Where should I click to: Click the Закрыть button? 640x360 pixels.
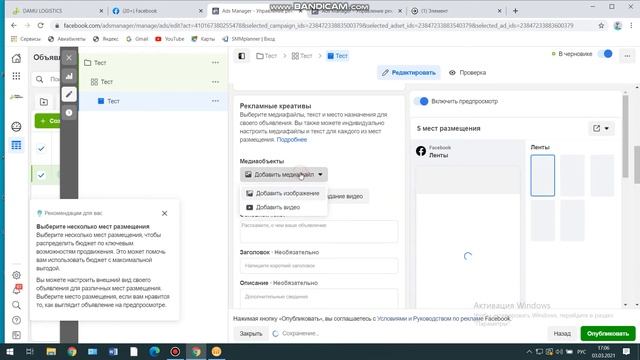[x=251, y=333]
